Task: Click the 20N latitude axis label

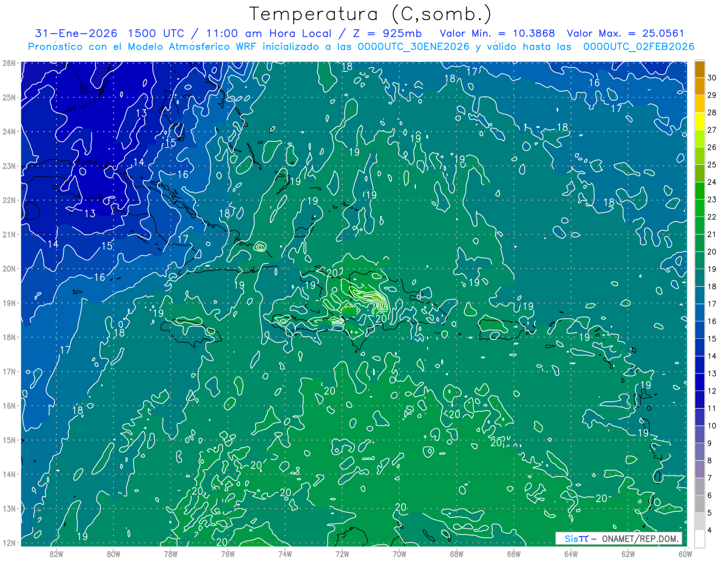Action: (x=9, y=269)
